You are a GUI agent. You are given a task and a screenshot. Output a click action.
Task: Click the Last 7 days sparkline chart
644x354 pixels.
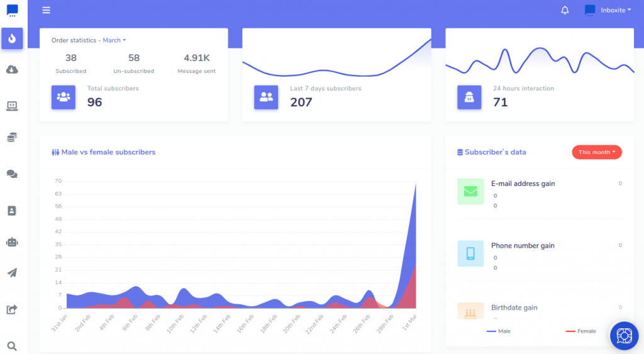pyautogui.click(x=337, y=58)
